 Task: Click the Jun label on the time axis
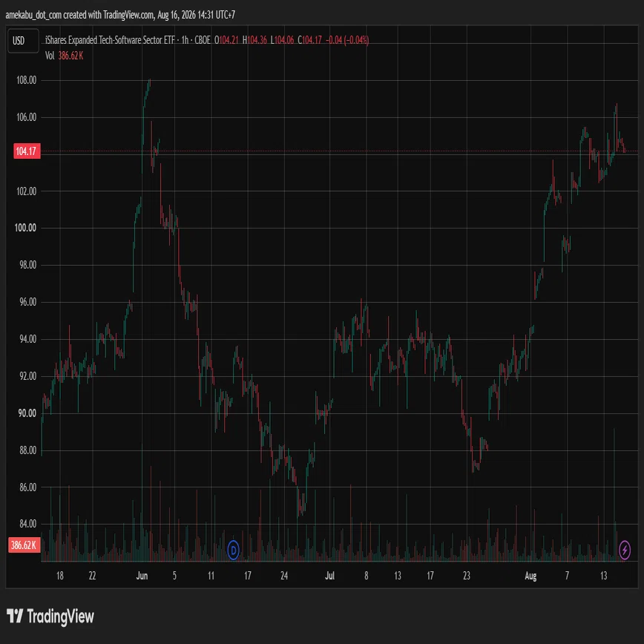[142, 576]
